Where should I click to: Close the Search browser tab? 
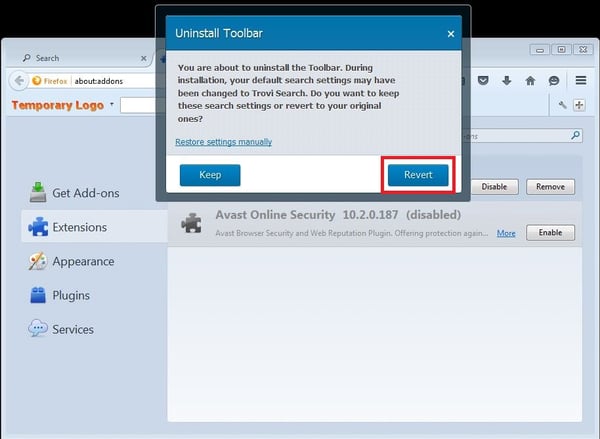point(143,59)
